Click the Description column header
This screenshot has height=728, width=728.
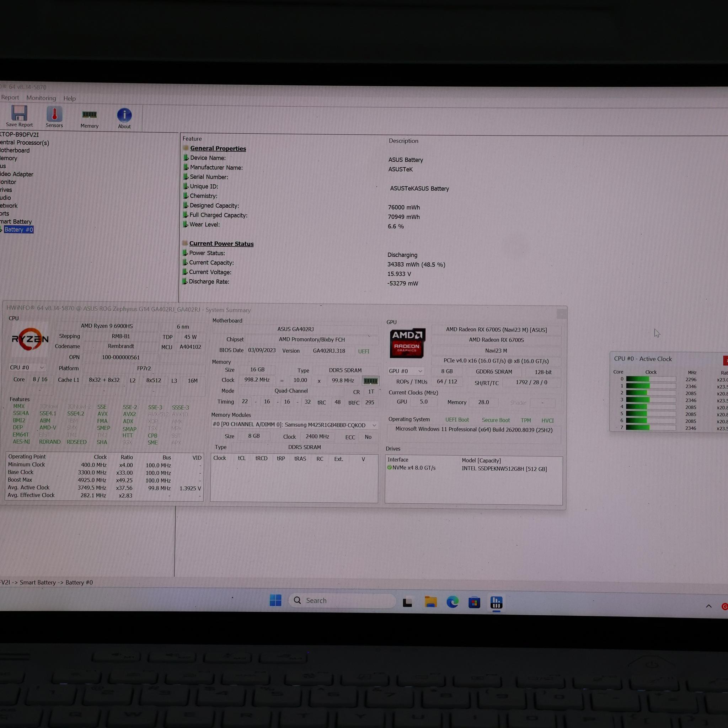[x=403, y=140]
